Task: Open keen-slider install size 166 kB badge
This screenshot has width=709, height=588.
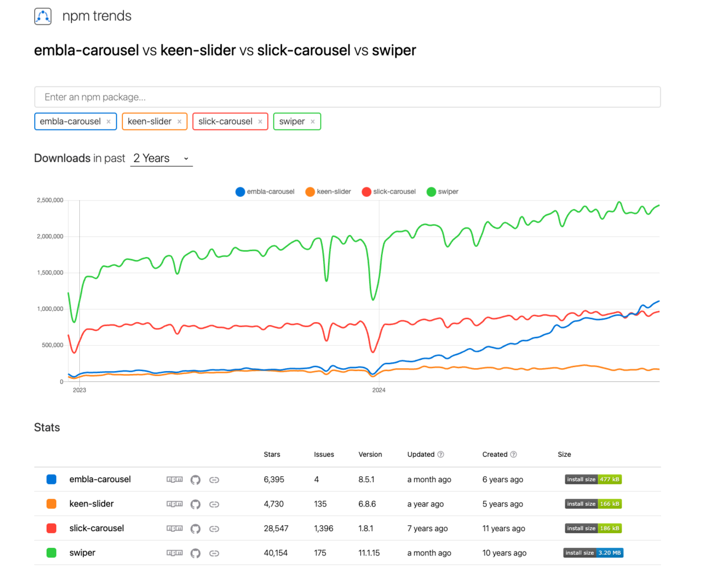Action: [593, 504]
